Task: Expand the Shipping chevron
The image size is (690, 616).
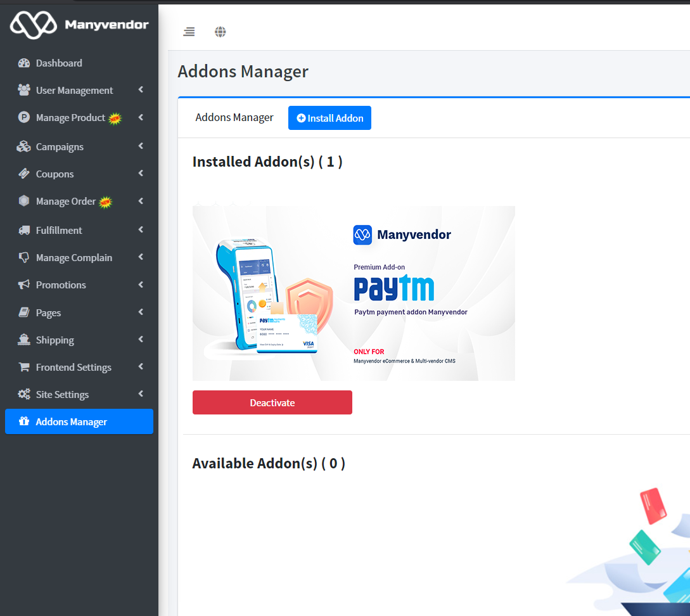Action: coord(141,339)
